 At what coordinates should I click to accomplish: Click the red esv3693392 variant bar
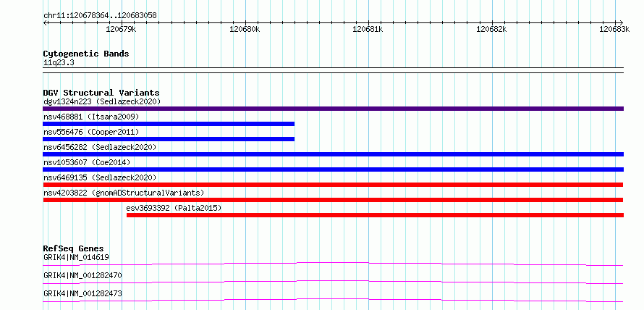tap(375, 215)
